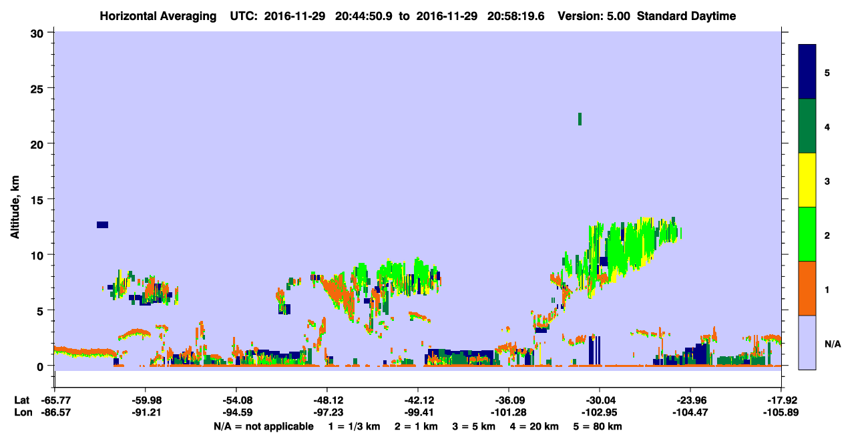Click the '4 = 20 km' legend text
Screen dimensions: 868x445
(535, 426)
